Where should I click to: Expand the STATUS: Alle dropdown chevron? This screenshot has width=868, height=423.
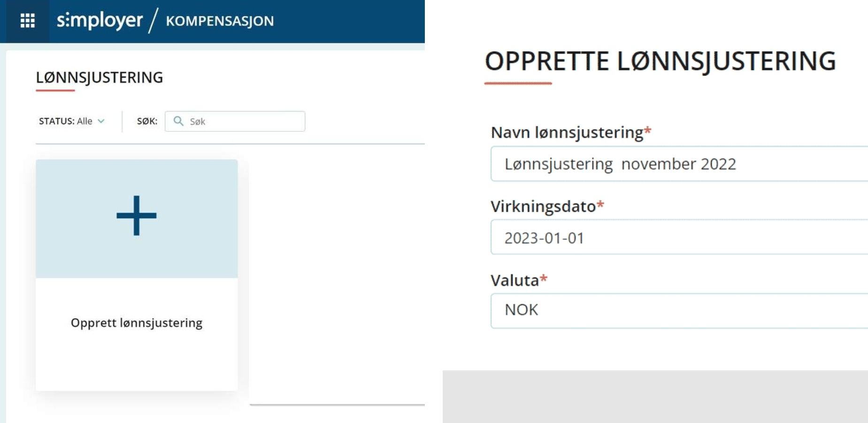101,121
